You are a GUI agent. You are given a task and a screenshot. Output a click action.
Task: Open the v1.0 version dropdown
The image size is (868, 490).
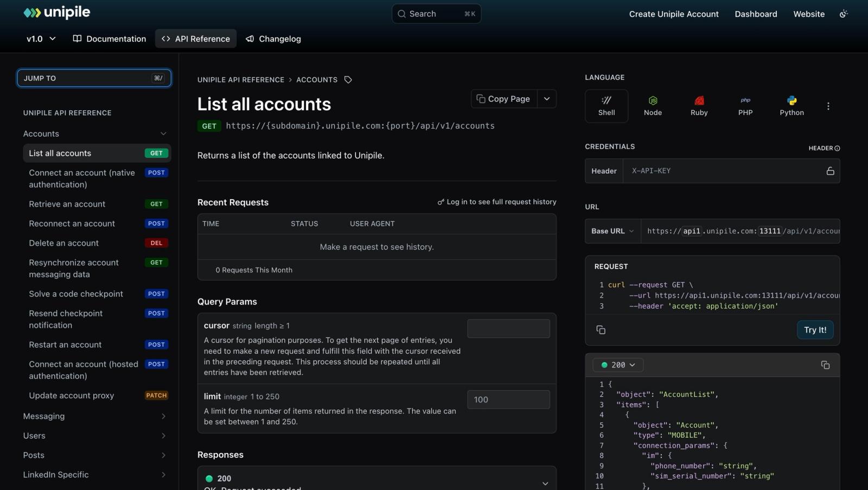pos(41,39)
